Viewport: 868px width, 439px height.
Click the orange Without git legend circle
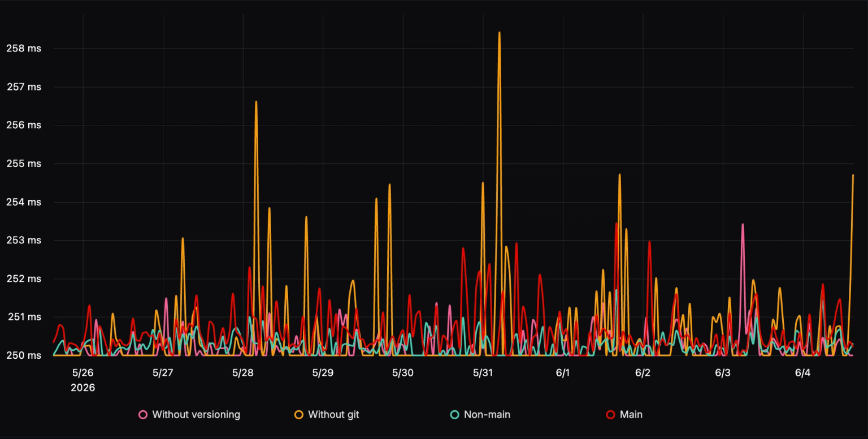coord(299,415)
